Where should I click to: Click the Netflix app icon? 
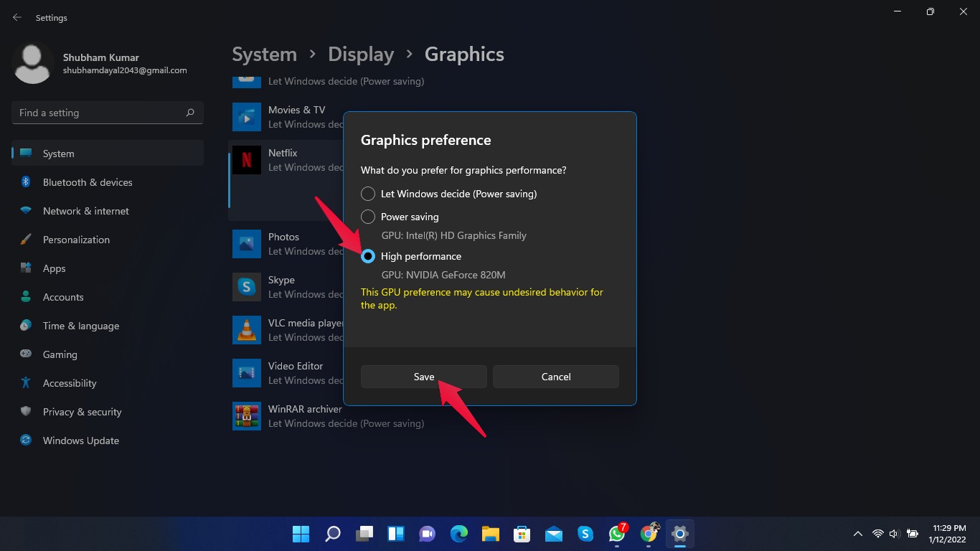247,160
